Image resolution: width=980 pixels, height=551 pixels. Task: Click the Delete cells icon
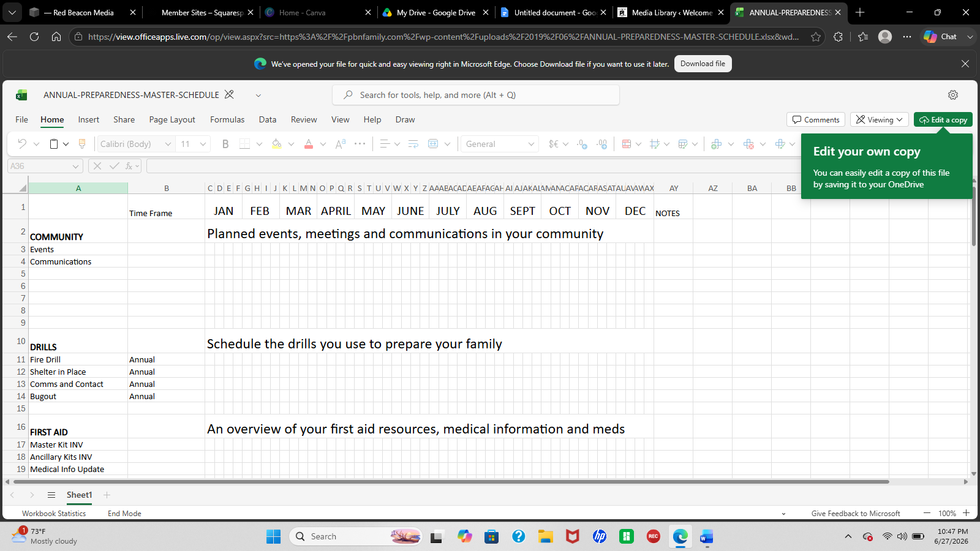[x=748, y=144]
